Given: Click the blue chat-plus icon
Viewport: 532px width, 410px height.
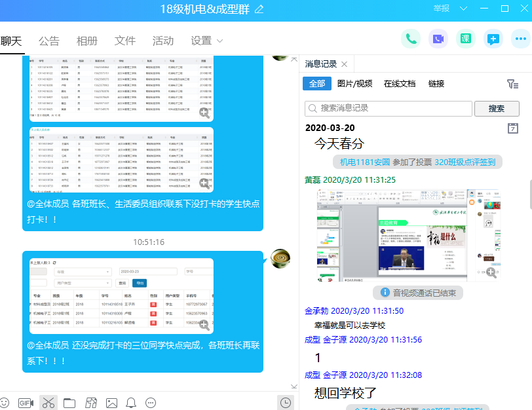Looking at the screenshot, I should coord(493,39).
